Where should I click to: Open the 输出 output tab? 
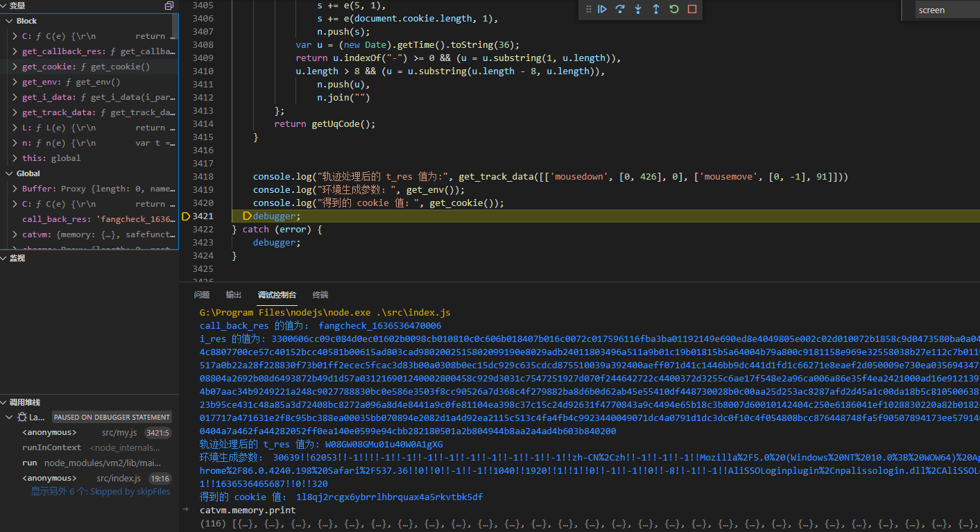[234, 295]
